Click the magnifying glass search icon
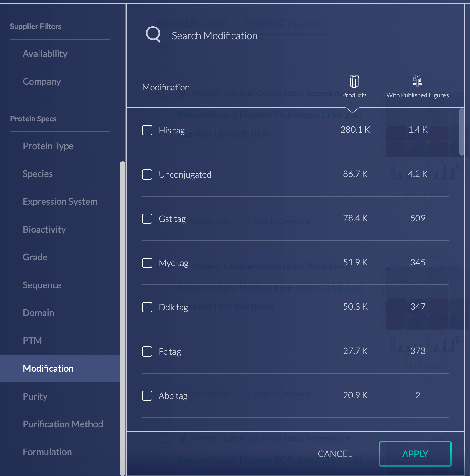The width and height of the screenshot is (470, 476). (153, 34)
